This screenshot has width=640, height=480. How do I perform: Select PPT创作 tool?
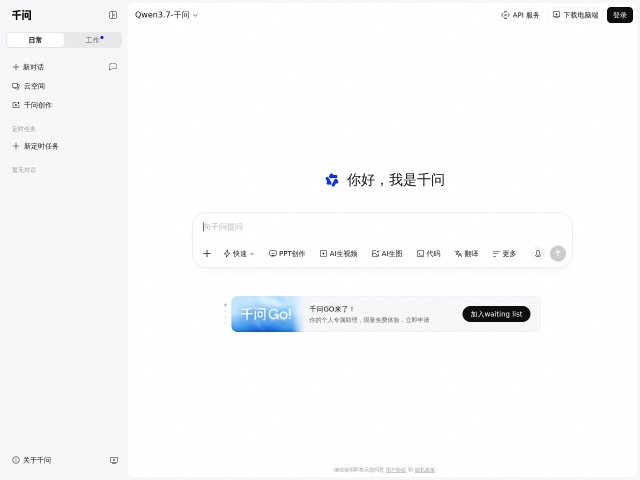pos(287,254)
